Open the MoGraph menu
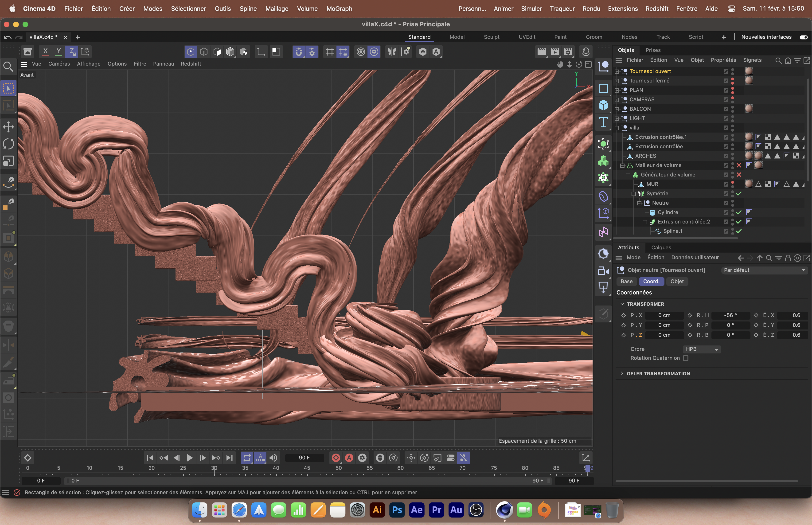Image resolution: width=812 pixels, height=525 pixels. pos(339,8)
